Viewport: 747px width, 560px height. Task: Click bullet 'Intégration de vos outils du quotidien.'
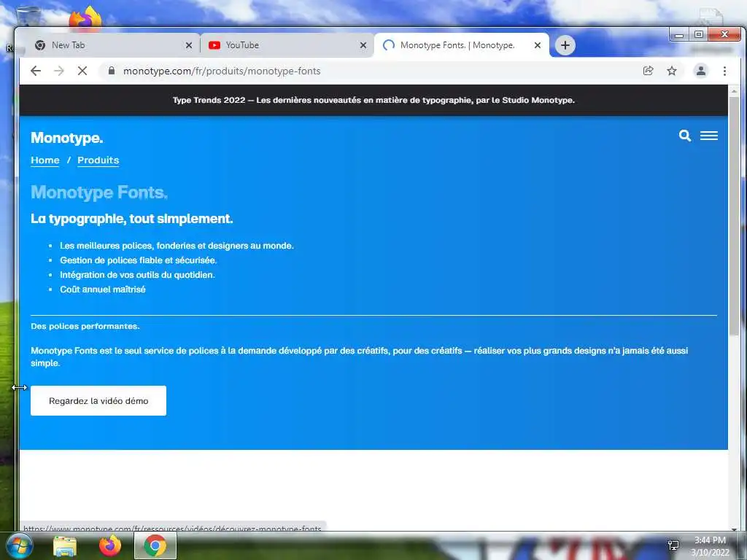click(x=137, y=275)
